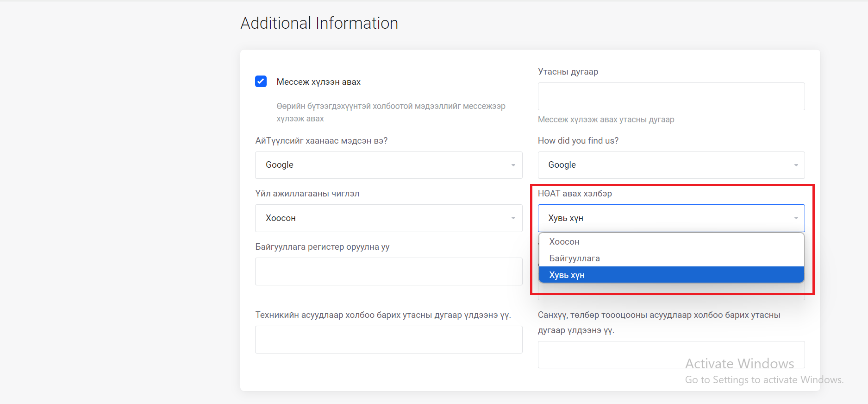Viewport: 868px width, 404px height.
Task: Select the Байгууллага option
Action: tap(671, 259)
